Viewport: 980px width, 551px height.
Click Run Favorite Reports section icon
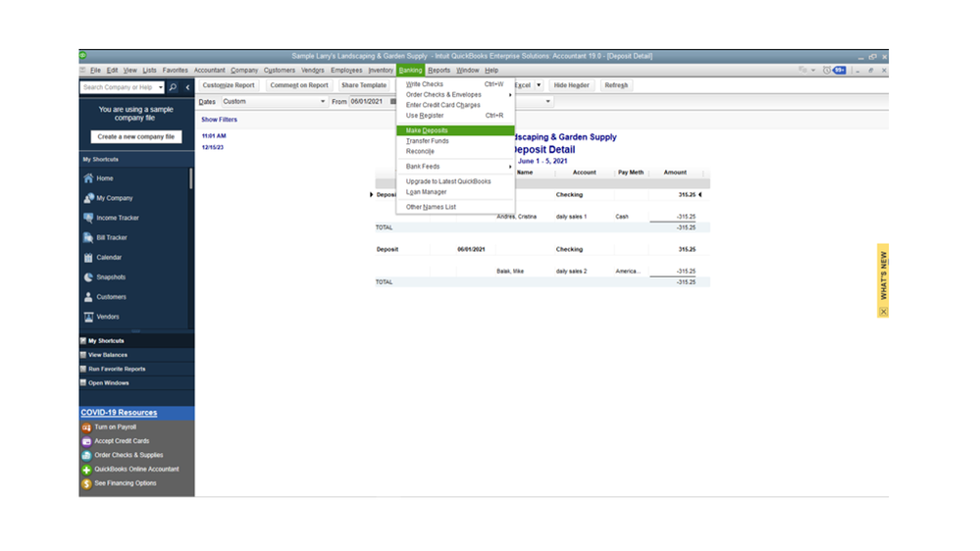click(83, 370)
